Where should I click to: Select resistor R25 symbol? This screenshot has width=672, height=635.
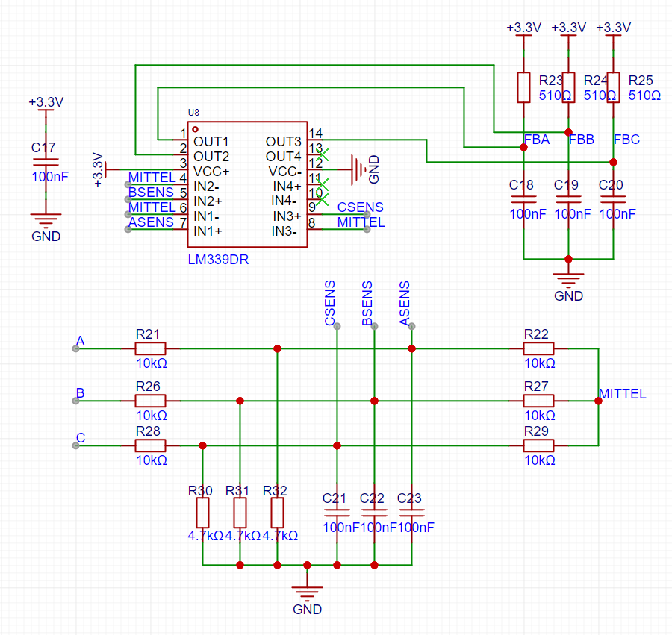point(613,87)
